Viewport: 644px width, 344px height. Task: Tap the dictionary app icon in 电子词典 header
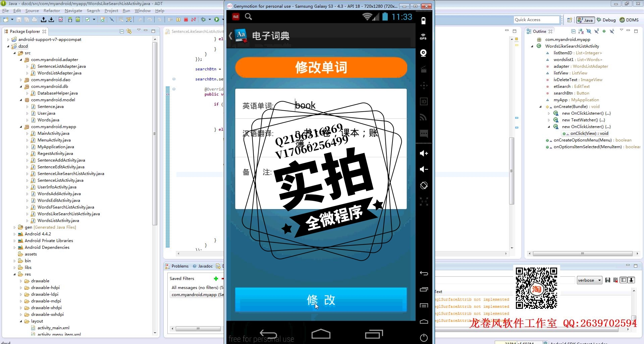tap(241, 35)
